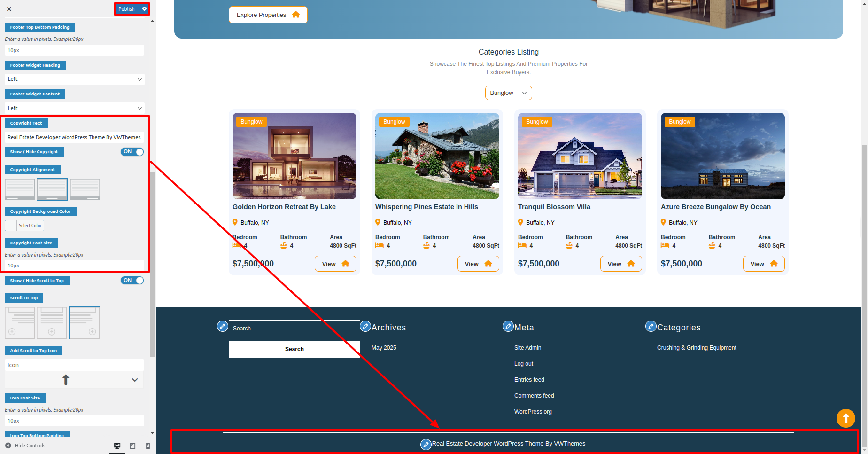
Task: Open the Site Admin link in footer
Action: click(x=527, y=348)
